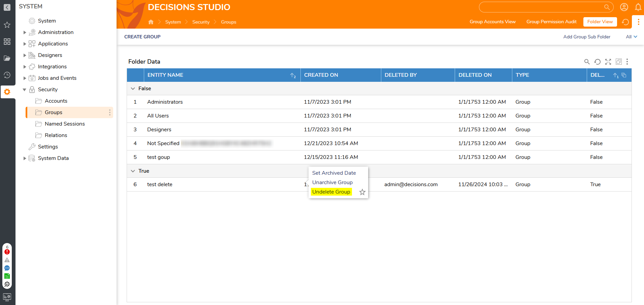644x305 pixels.
Task: Collapse the side panel with back arrow icon
Action: pyautogui.click(x=7, y=7)
